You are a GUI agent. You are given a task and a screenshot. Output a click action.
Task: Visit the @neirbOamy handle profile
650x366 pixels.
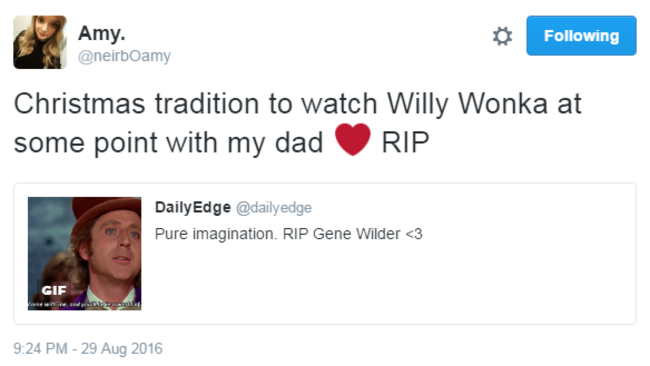pos(124,56)
